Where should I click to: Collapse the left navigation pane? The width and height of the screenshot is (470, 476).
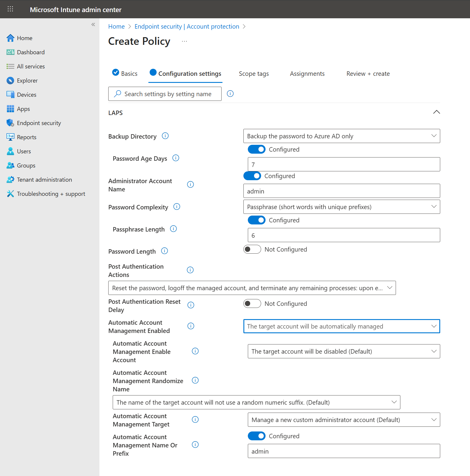pos(93,24)
